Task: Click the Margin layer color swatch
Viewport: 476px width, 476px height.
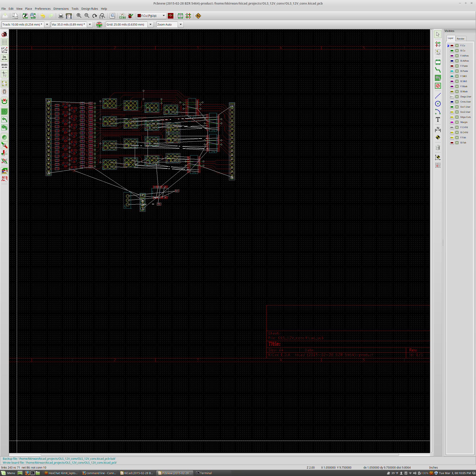Action: 452,122
